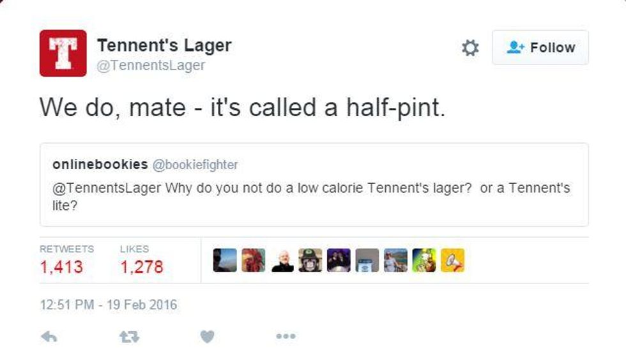Viewport: 626px width, 364px height.
Task: Open the onlinebookies quoted user name
Action: point(100,165)
